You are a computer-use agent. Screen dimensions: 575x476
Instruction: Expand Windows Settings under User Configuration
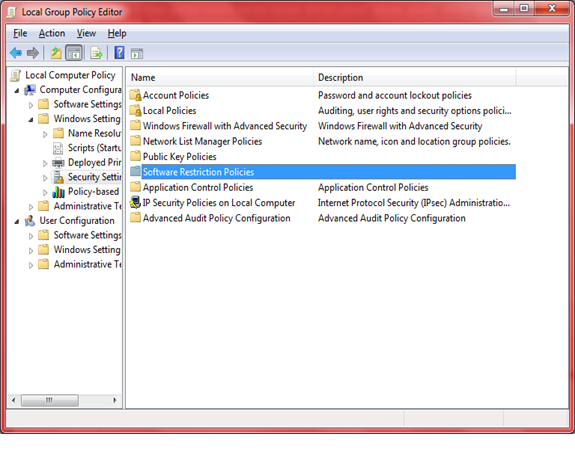click(x=31, y=251)
